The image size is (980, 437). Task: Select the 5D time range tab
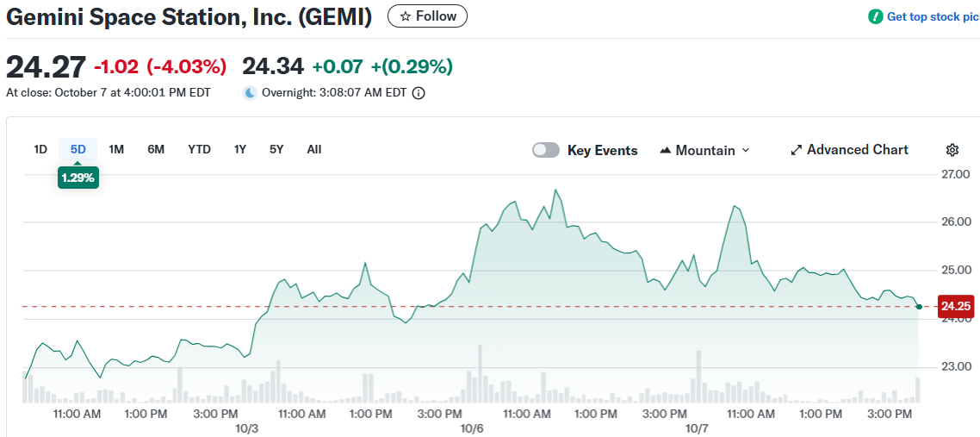(78, 149)
